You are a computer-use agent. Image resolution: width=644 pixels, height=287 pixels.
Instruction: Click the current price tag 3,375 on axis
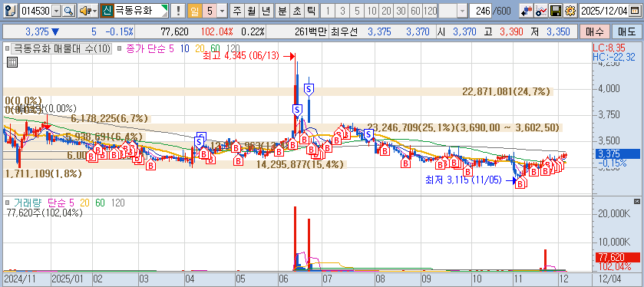(x=617, y=154)
